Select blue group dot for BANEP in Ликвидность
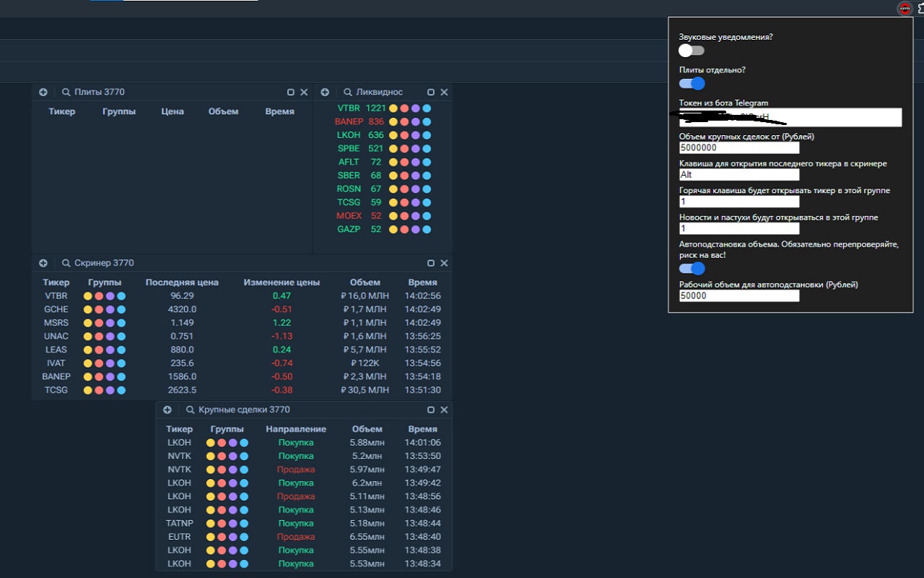This screenshot has width=924, height=578. (427, 122)
